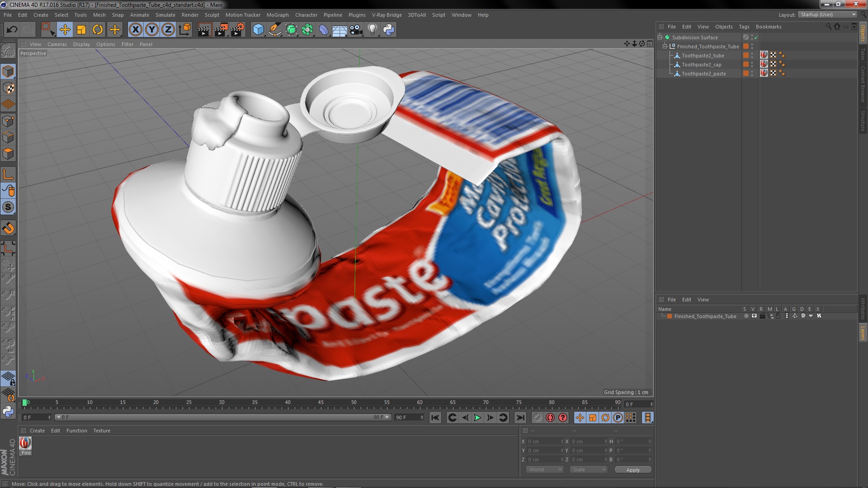Viewport: 868px width, 488px height.
Task: Toggle the eye visibility of Finished_Toothpaste_Tube layer
Action: tap(754, 316)
